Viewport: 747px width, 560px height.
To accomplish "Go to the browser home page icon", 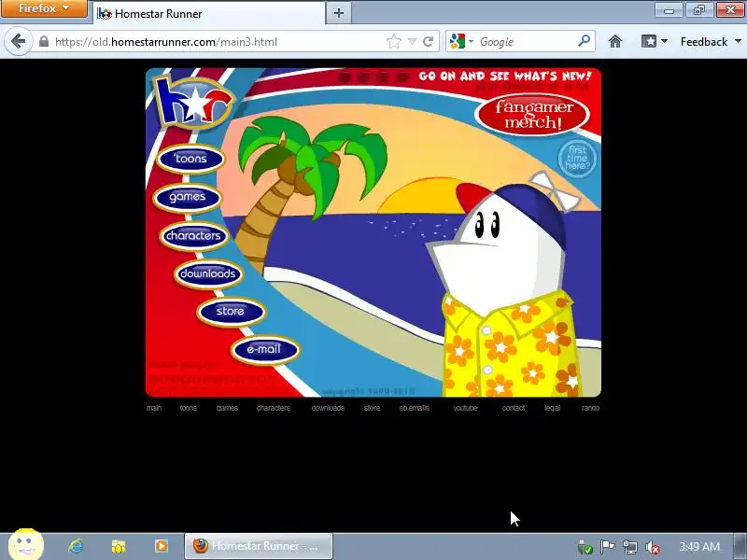I will pos(615,42).
